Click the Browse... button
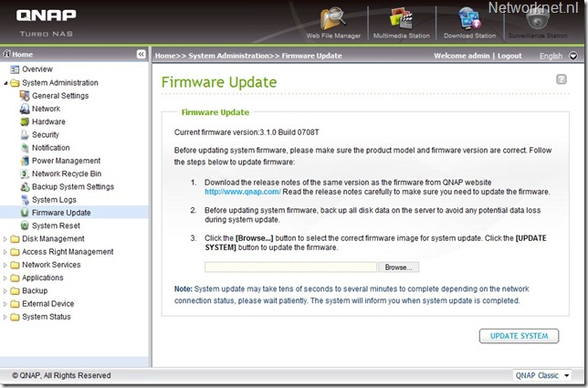 (x=398, y=267)
